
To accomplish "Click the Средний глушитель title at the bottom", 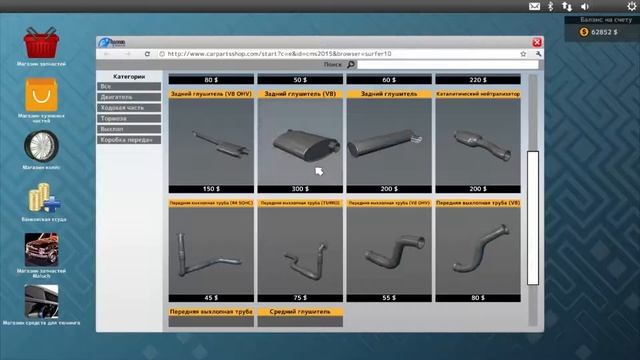I will coord(300,312).
